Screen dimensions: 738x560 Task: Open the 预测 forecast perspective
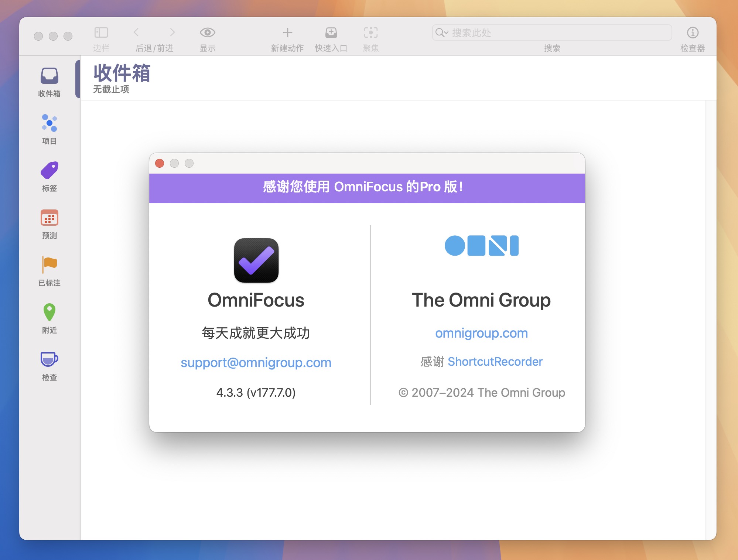click(x=49, y=224)
